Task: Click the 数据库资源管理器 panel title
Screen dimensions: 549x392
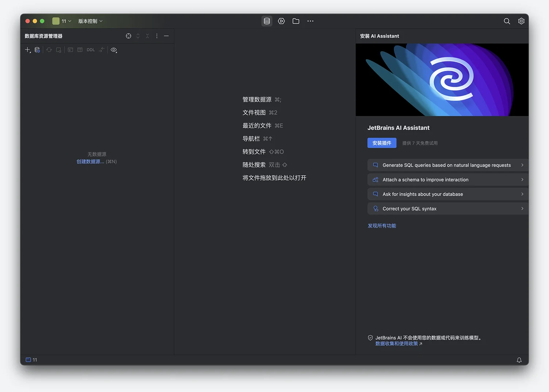Action: 44,36
